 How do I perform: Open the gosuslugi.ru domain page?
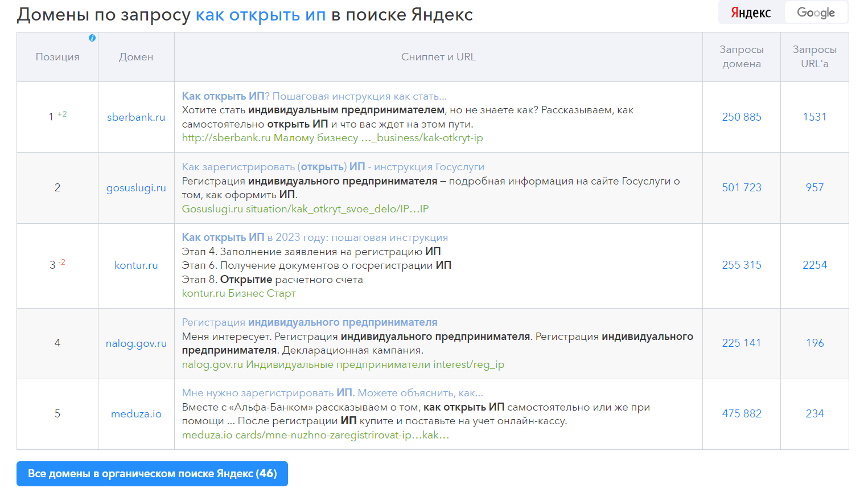click(135, 187)
